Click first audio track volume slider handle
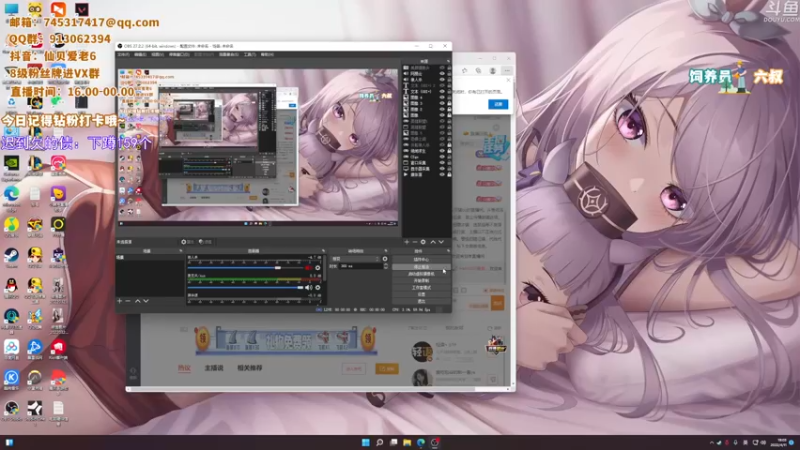The height and width of the screenshot is (450, 800). (278, 268)
